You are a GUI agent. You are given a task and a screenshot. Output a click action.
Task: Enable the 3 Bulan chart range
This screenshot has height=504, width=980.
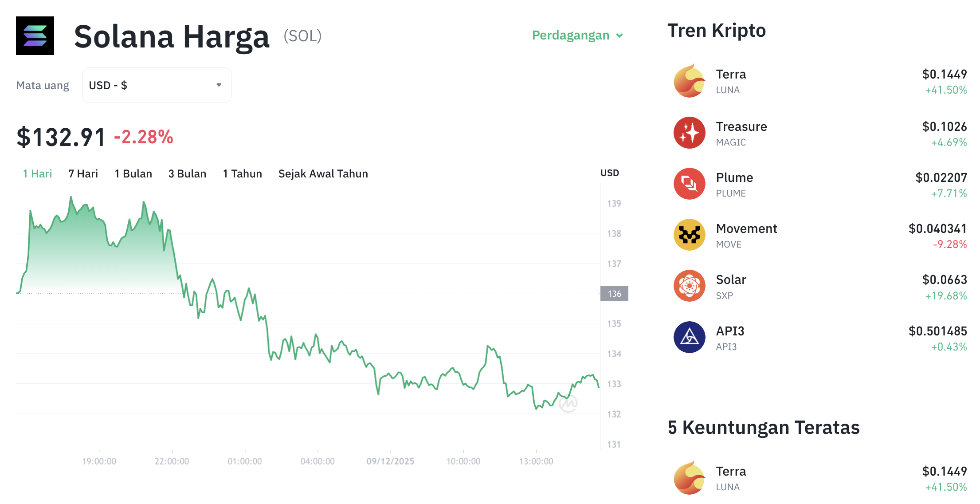tap(187, 173)
